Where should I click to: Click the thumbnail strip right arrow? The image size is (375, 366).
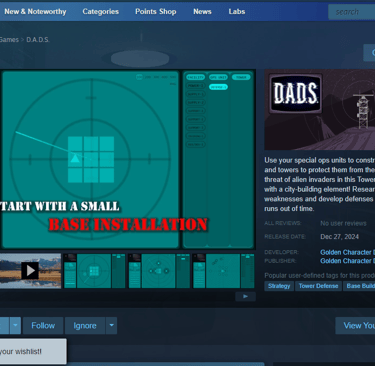[245, 296]
